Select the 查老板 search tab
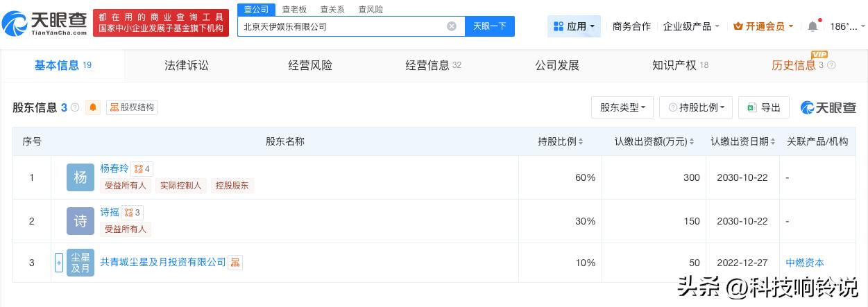This screenshot has width=868, height=307. 294,10
